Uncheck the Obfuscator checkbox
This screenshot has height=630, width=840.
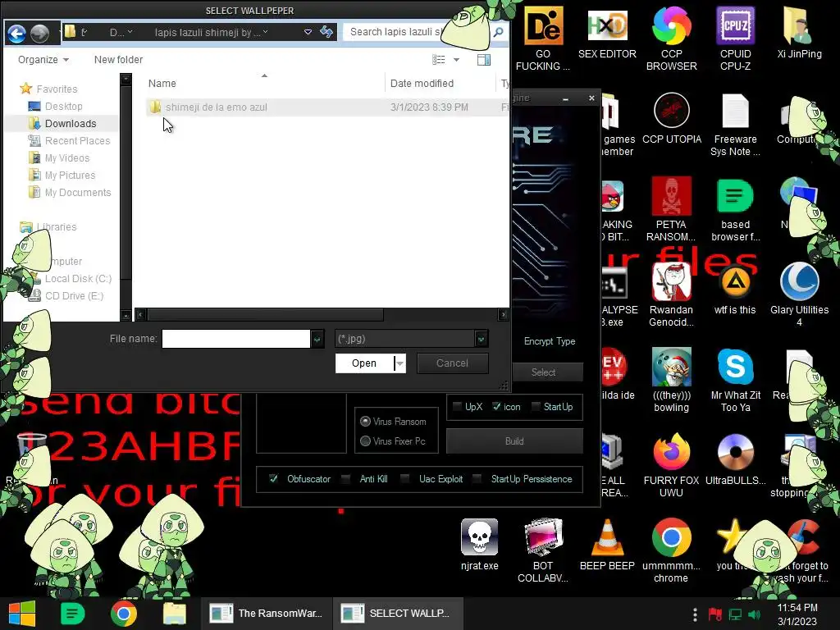(273, 478)
